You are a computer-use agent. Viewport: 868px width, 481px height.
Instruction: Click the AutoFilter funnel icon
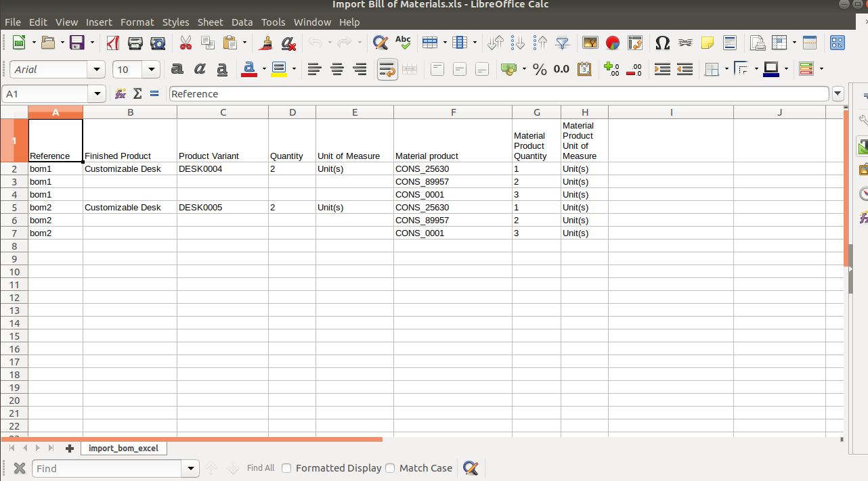click(563, 43)
